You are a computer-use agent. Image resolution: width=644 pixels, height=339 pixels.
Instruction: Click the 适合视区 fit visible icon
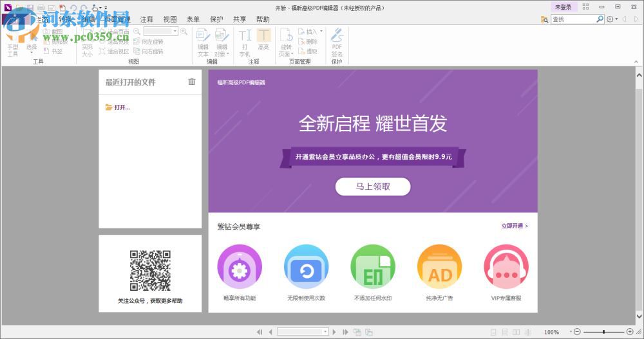[102, 51]
